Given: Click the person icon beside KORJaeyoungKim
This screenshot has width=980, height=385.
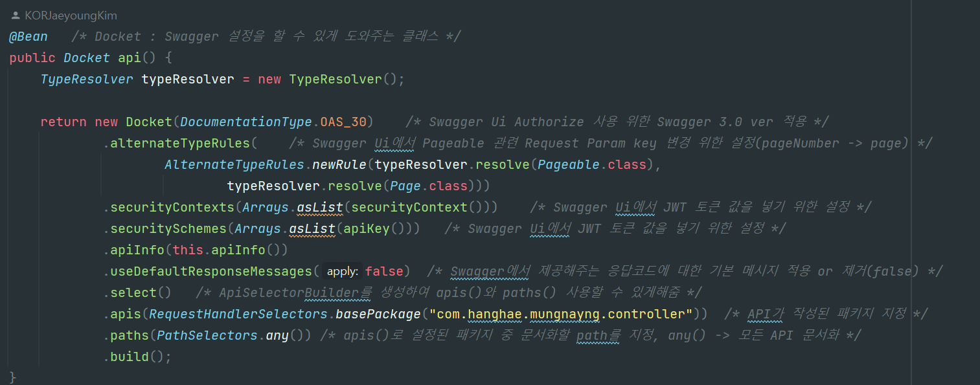Looking at the screenshot, I should coord(16,15).
